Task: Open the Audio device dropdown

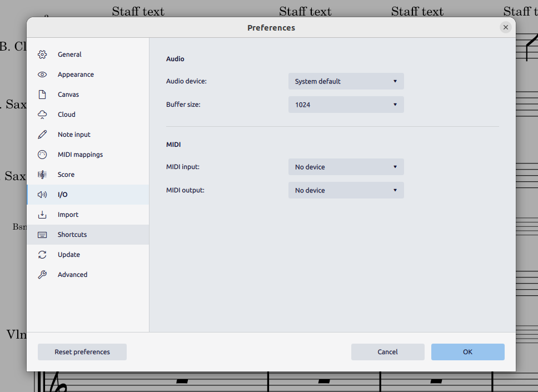Action: click(346, 81)
